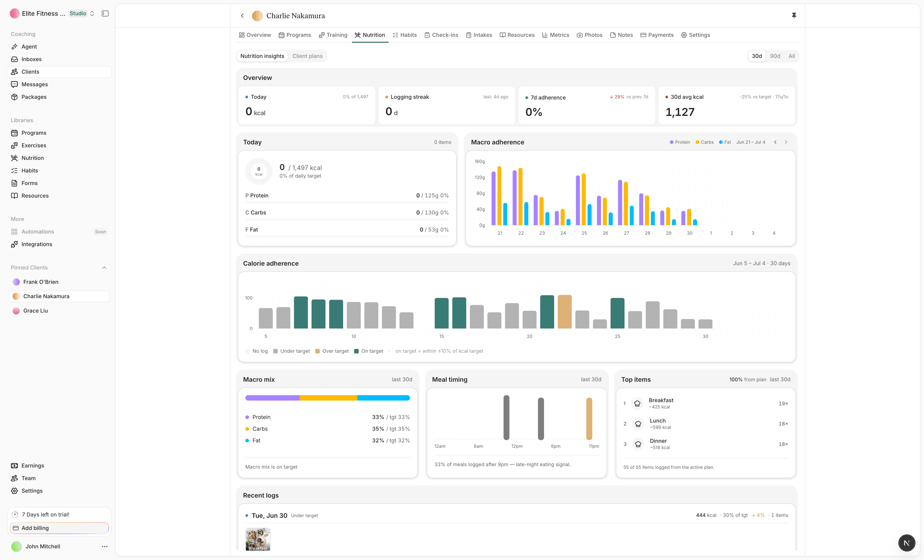Select the All time range
The height and width of the screenshot is (560, 924).
click(792, 56)
